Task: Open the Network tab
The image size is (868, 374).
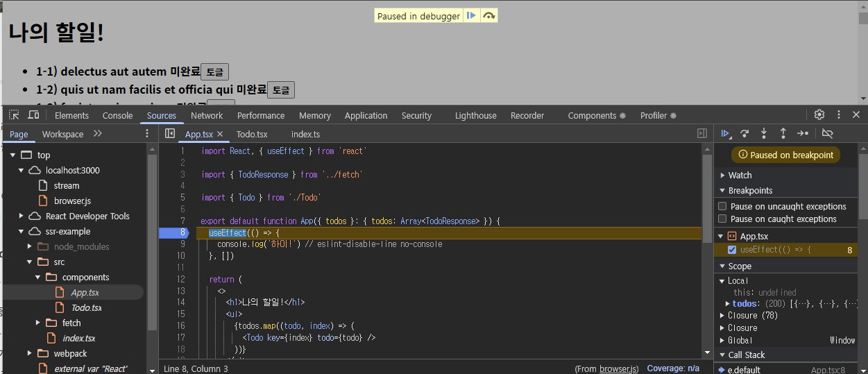Action: click(207, 115)
